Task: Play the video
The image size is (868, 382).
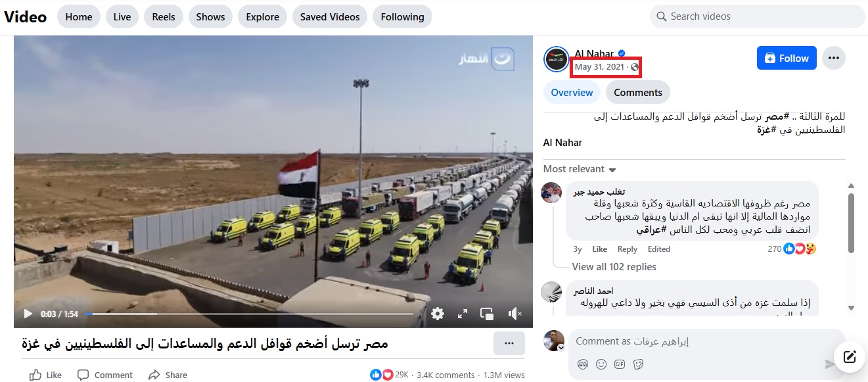Action: [28, 314]
